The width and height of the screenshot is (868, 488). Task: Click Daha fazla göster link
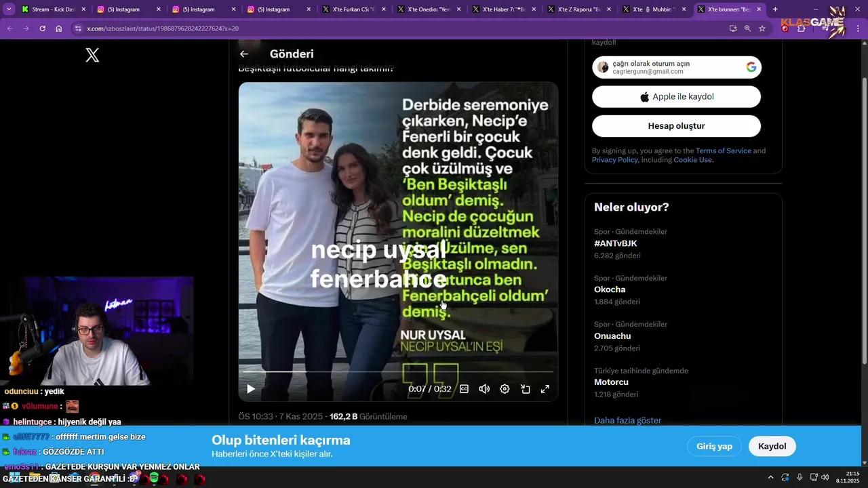[x=627, y=420]
